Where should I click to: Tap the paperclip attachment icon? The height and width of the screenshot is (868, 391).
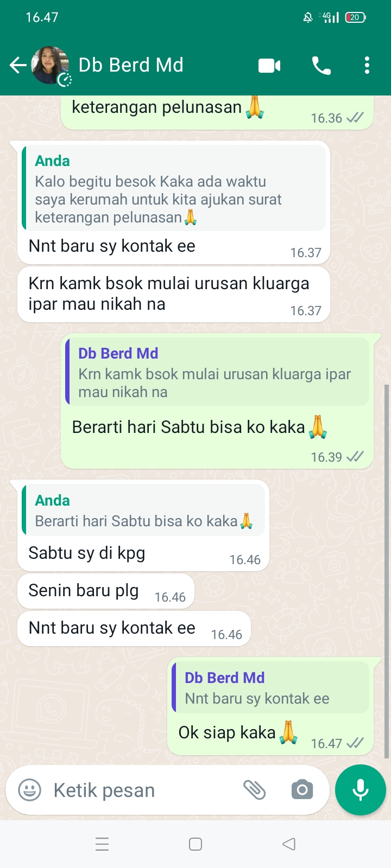point(254,790)
